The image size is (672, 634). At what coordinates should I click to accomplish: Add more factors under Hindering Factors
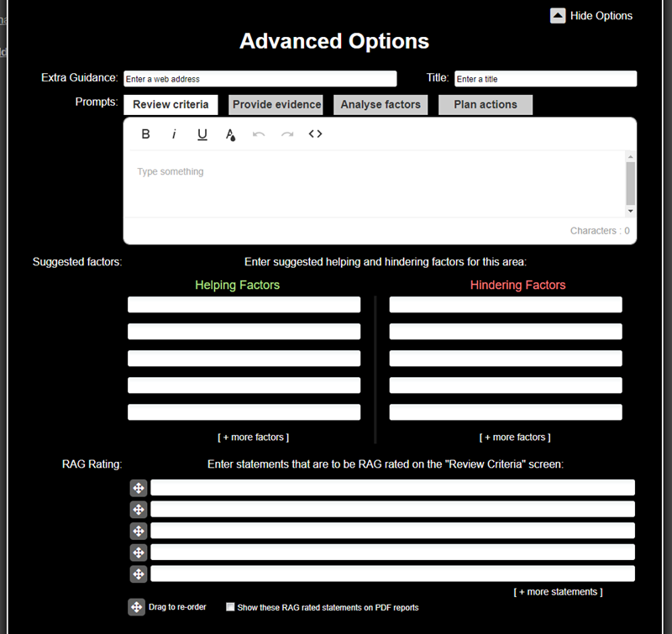click(x=515, y=437)
